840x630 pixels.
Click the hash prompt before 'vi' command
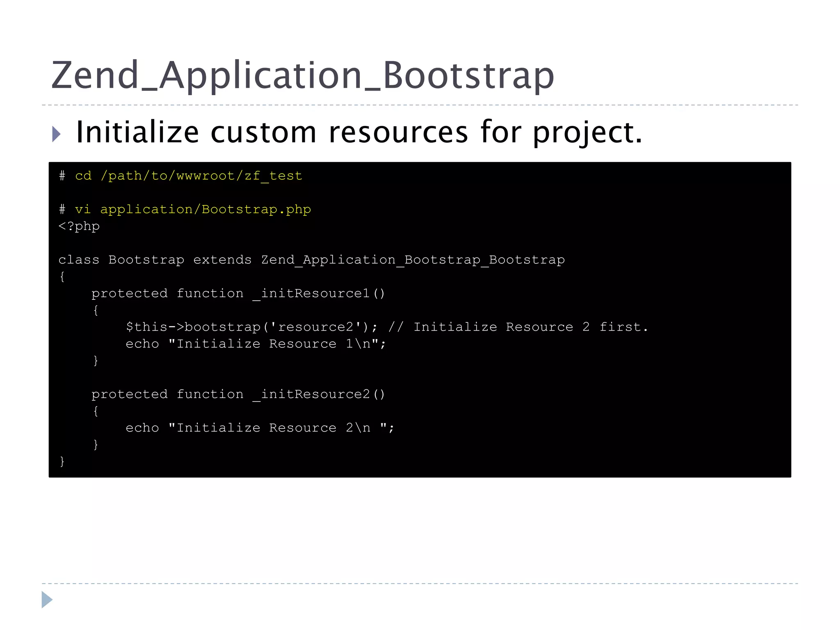62,210
